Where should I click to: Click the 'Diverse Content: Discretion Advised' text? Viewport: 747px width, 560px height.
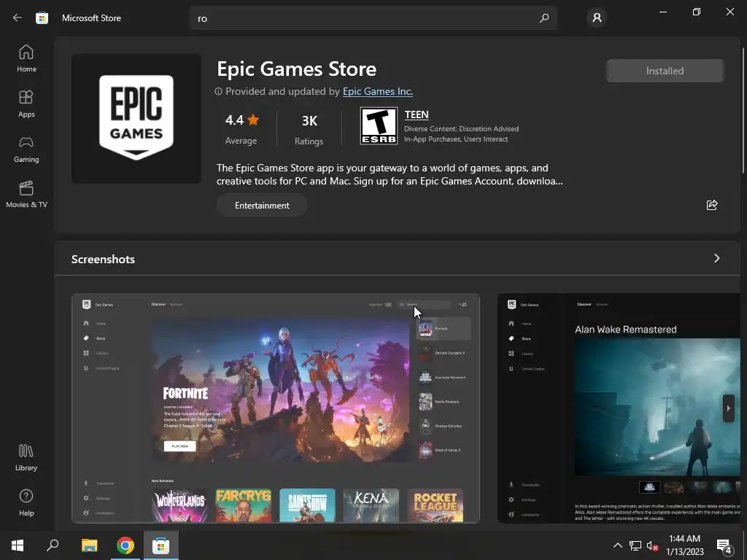pyautogui.click(x=461, y=128)
